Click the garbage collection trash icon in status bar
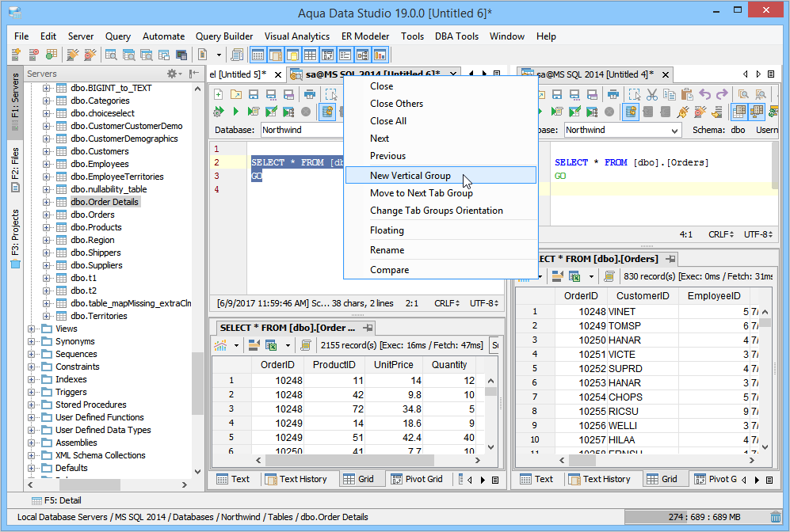Image resolution: width=790 pixels, height=532 pixels. pyautogui.click(x=775, y=517)
